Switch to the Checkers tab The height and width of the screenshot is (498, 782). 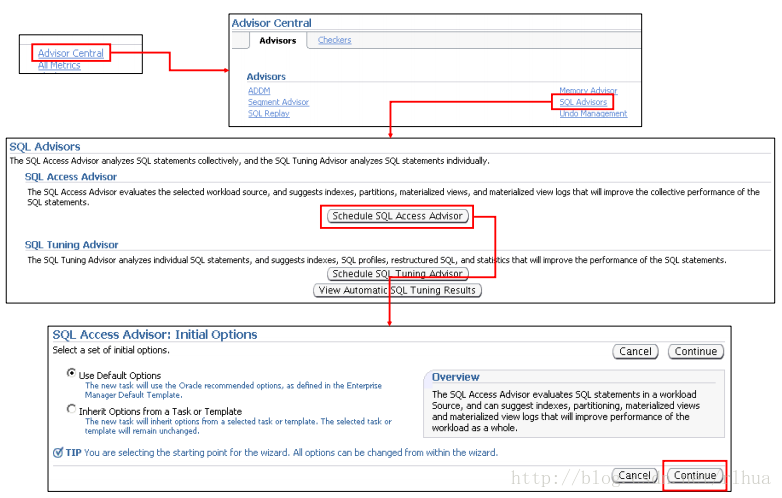pyautogui.click(x=335, y=40)
